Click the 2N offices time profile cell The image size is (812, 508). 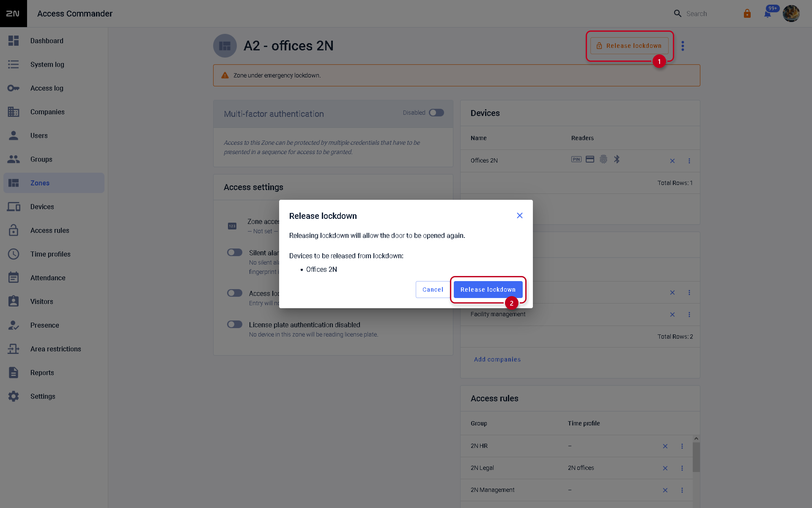[x=581, y=468]
